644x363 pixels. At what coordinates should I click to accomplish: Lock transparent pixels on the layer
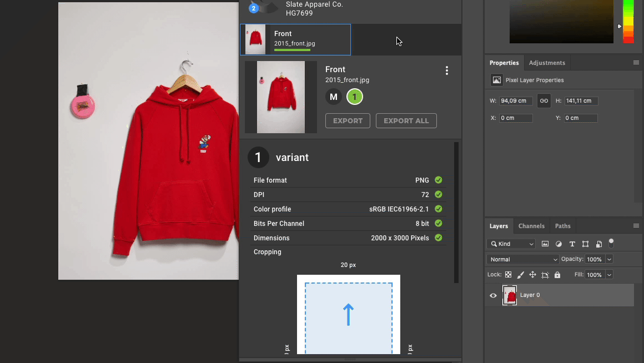pyautogui.click(x=508, y=275)
